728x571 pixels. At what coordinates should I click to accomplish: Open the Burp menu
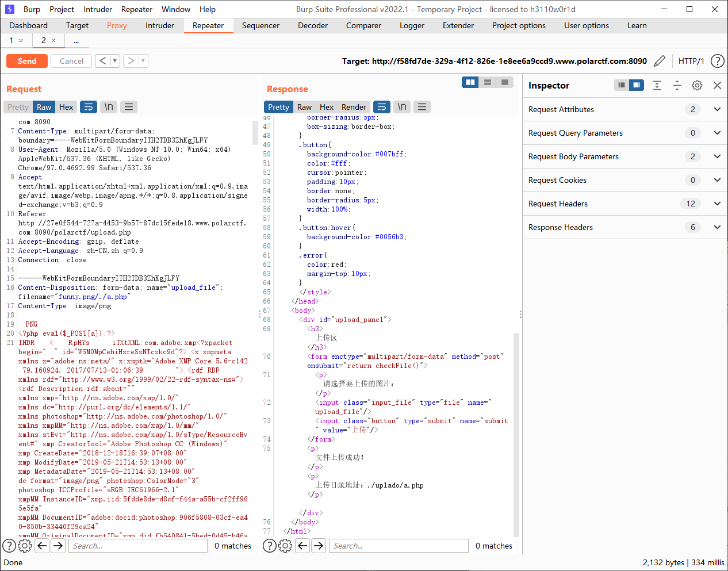point(32,9)
